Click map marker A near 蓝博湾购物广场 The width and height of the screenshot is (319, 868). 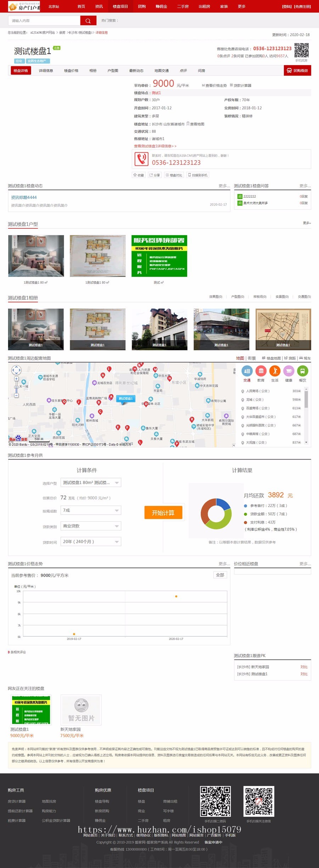coord(111,397)
